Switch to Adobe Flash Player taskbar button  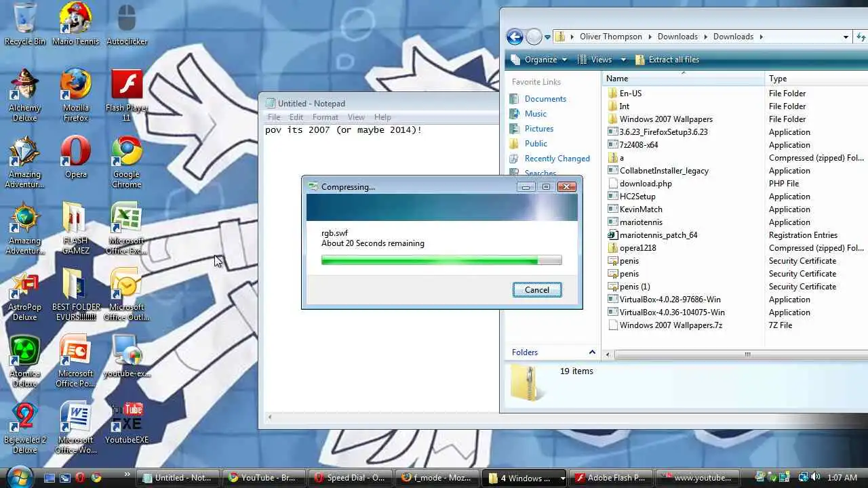pyautogui.click(x=612, y=478)
